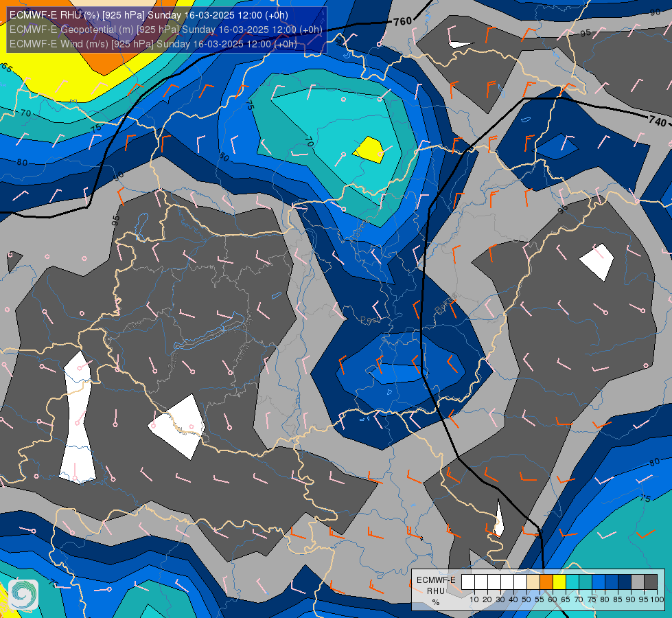The height and width of the screenshot is (618, 672).
Task: Pick the medium blue 75-80% legend swatch
Action: point(599,582)
